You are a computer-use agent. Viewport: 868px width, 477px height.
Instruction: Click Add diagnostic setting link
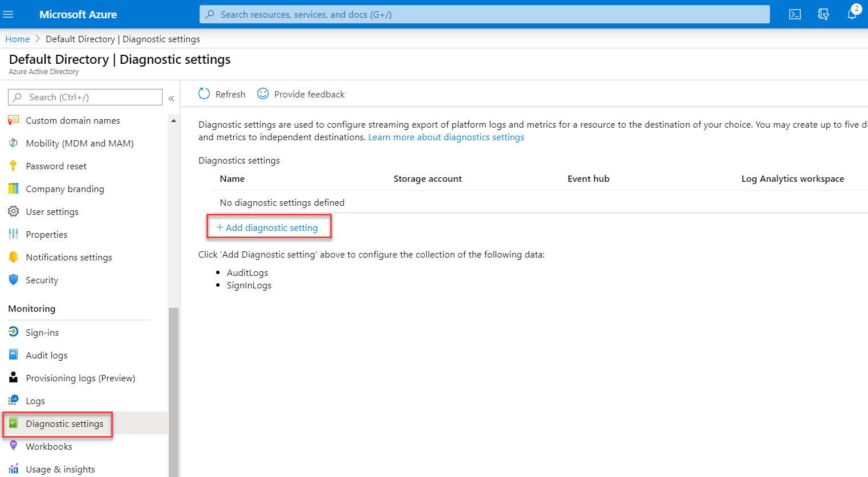(267, 227)
